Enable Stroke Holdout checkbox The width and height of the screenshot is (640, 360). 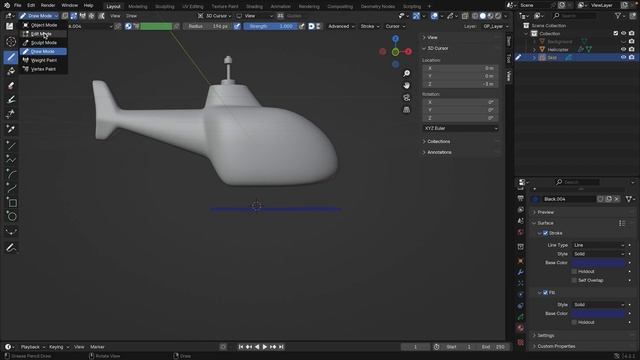(574, 271)
